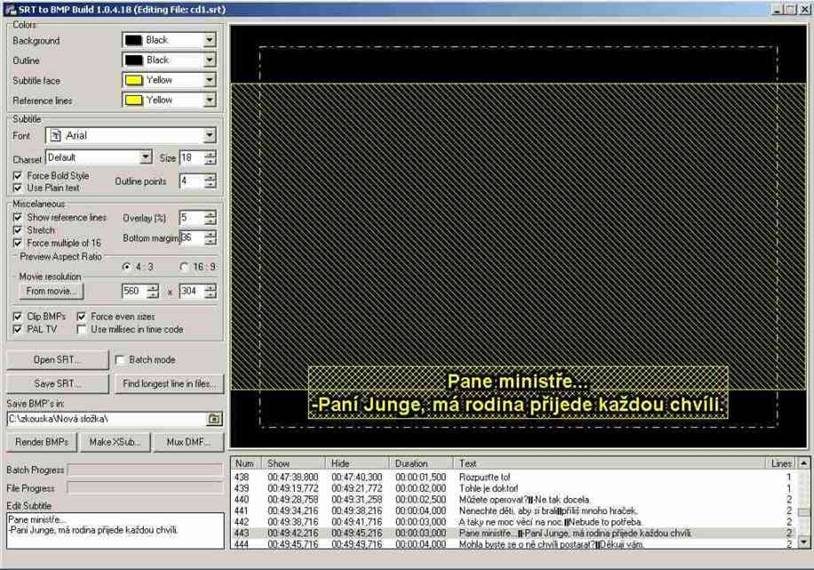Toggle Force Bold Style checkbox
The image size is (814, 570).
click(x=17, y=175)
